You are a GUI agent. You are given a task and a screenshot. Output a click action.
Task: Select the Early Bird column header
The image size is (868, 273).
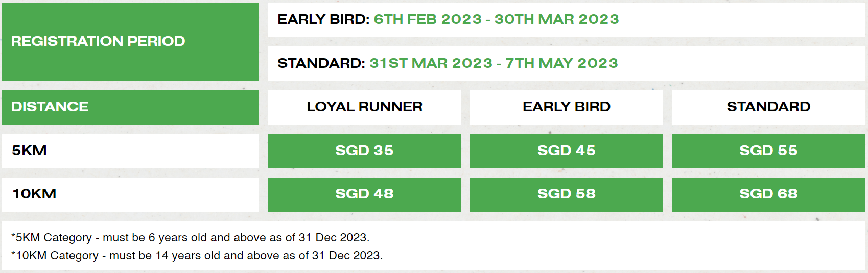pos(566,107)
